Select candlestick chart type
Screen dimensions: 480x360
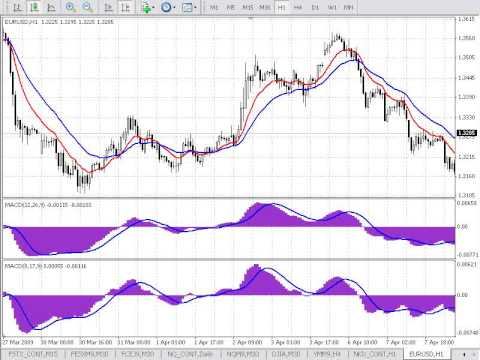click(34, 7)
